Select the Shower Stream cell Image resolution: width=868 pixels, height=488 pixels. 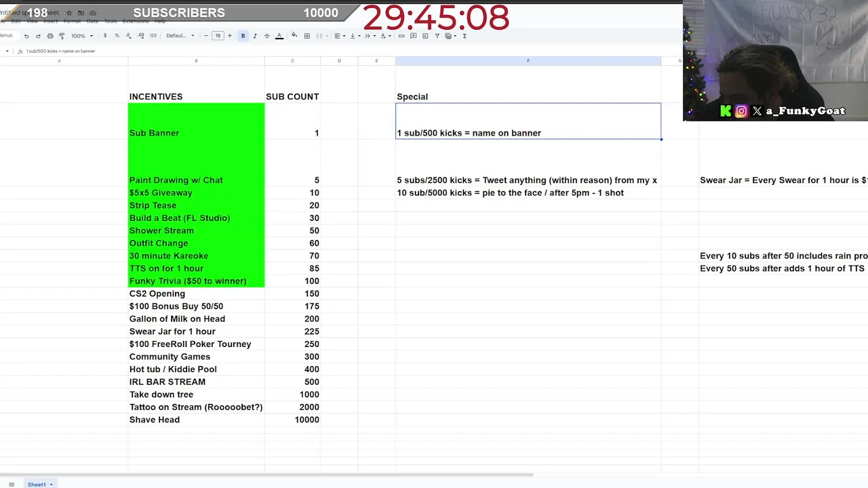pos(196,230)
